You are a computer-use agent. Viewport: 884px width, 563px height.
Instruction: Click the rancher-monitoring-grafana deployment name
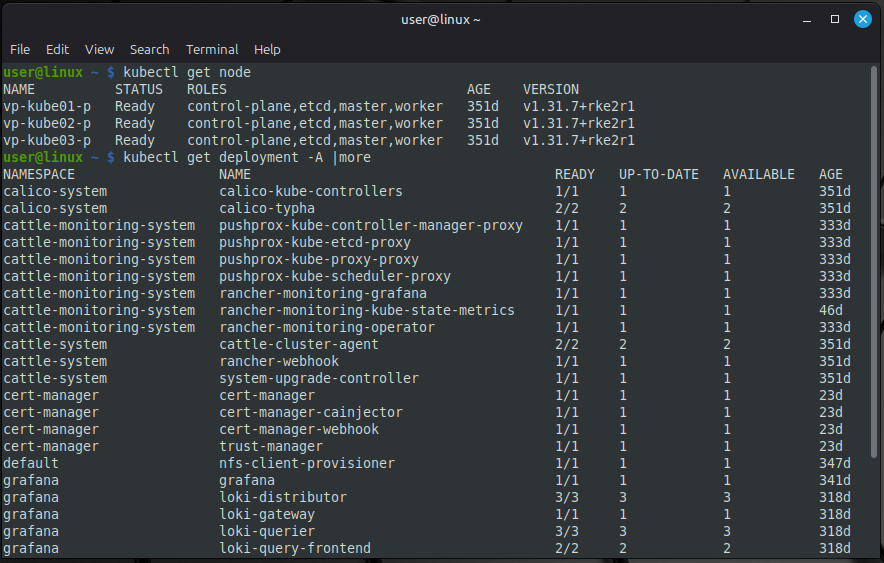(x=323, y=293)
